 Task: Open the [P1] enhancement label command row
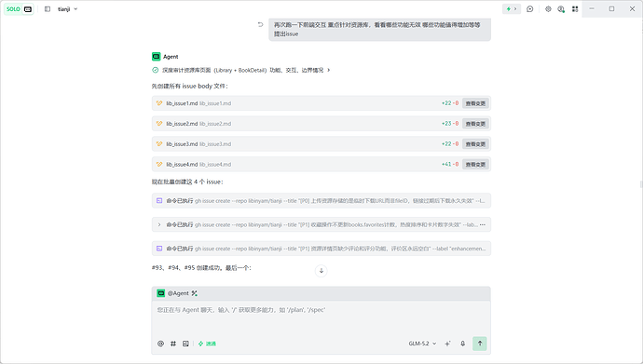click(x=321, y=249)
